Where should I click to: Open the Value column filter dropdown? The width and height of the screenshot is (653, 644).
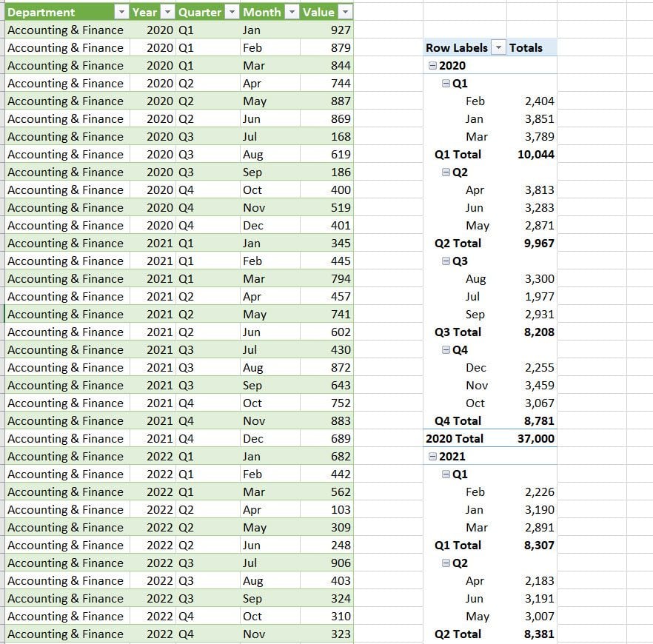click(x=345, y=12)
